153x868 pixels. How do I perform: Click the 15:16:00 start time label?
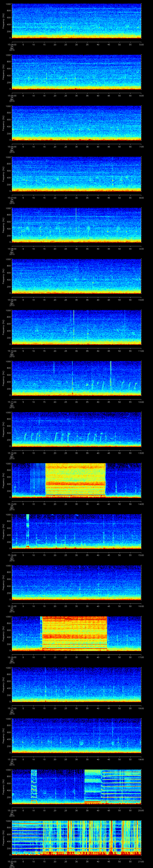click(12, 657)
